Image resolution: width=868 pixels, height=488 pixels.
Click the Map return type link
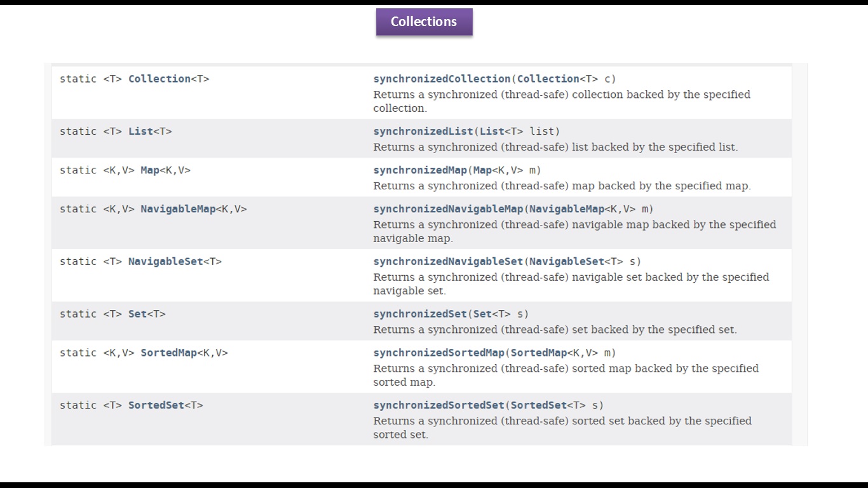[150, 170]
